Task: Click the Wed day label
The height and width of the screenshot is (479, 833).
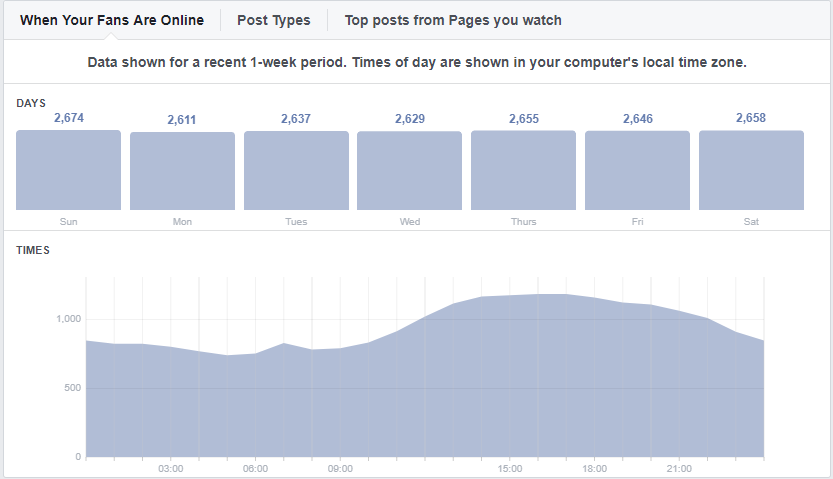Action: click(410, 221)
